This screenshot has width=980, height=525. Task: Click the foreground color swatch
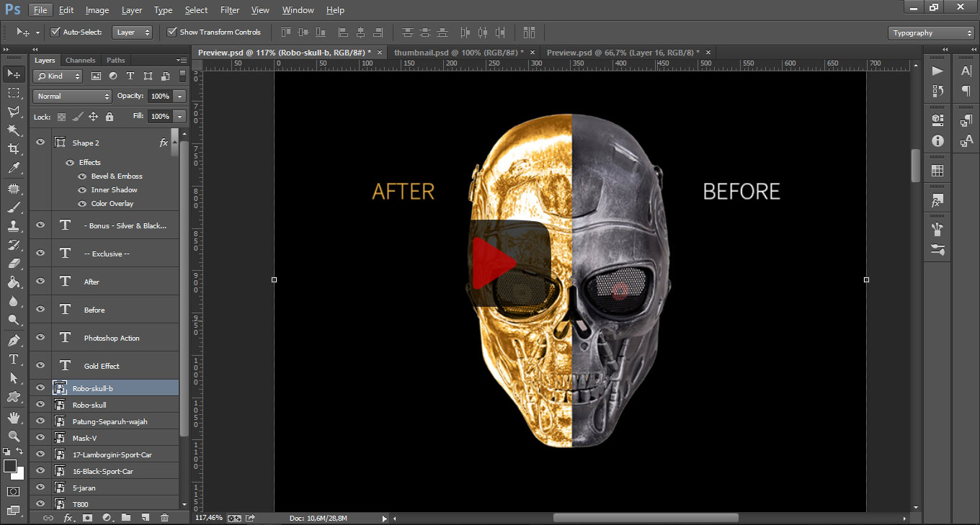tap(10, 466)
